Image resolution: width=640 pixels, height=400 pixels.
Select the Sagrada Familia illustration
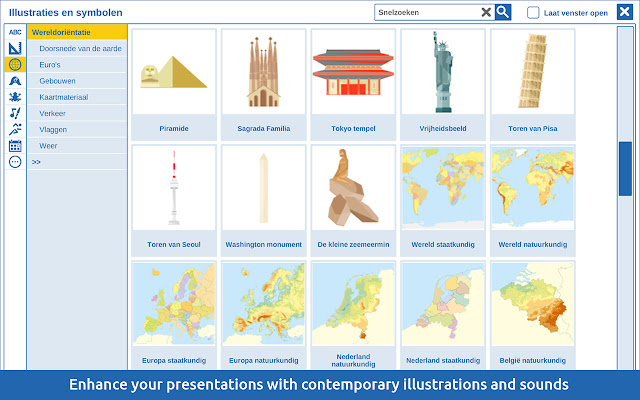pos(263,84)
